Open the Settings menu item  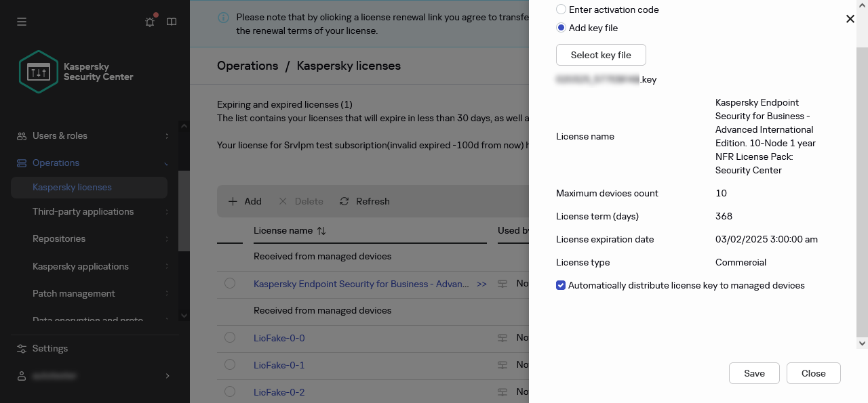[50, 348]
